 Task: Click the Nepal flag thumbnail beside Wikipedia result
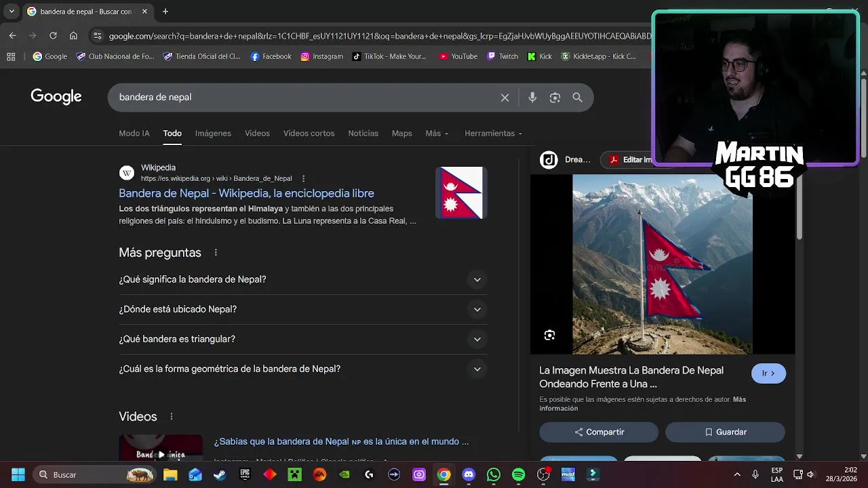(x=461, y=192)
